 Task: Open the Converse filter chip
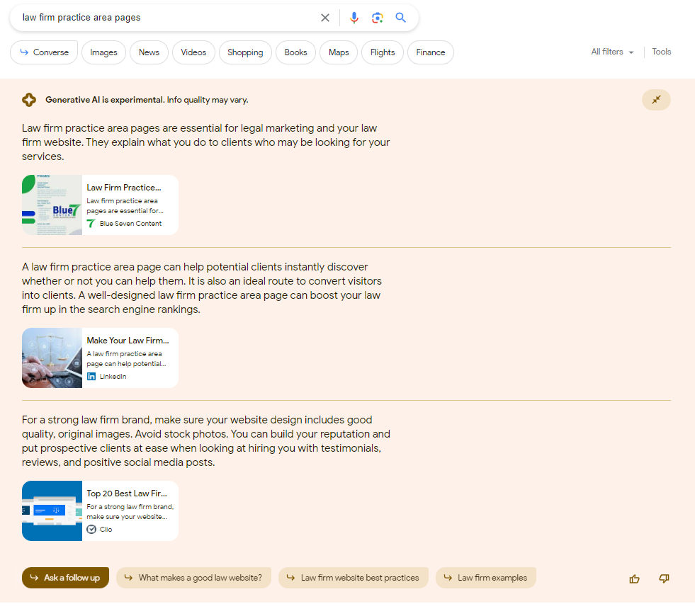(44, 52)
